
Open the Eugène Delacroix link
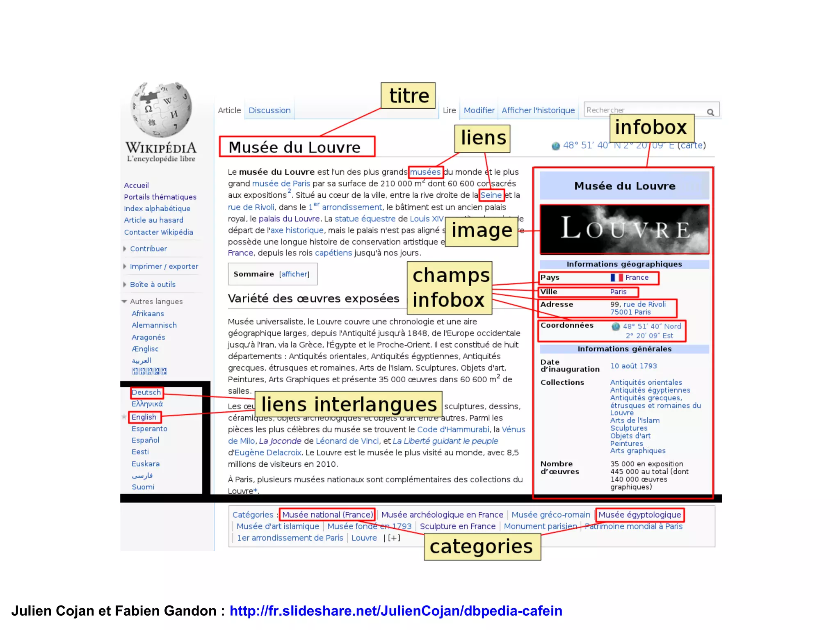[x=268, y=452]
